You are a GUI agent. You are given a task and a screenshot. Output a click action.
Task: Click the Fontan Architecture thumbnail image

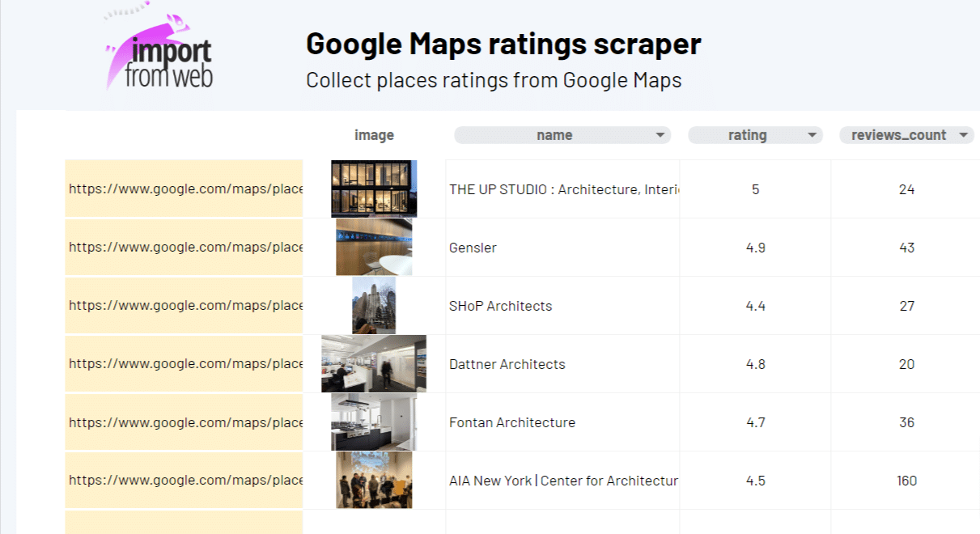click(x=374, y=422)
